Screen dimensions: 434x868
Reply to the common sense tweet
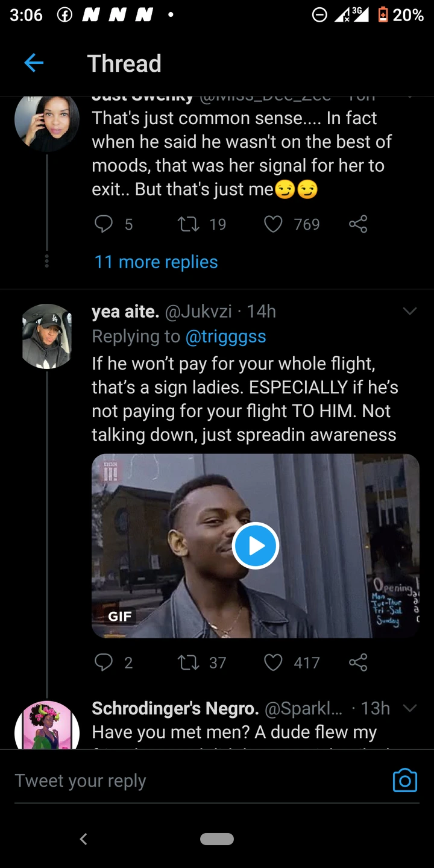(104, 224)
